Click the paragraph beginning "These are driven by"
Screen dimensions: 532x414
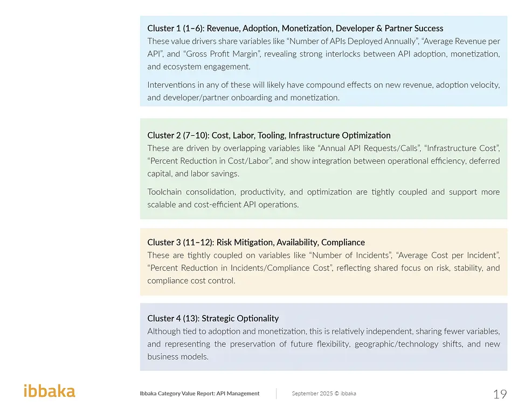[x=323, y=161]
